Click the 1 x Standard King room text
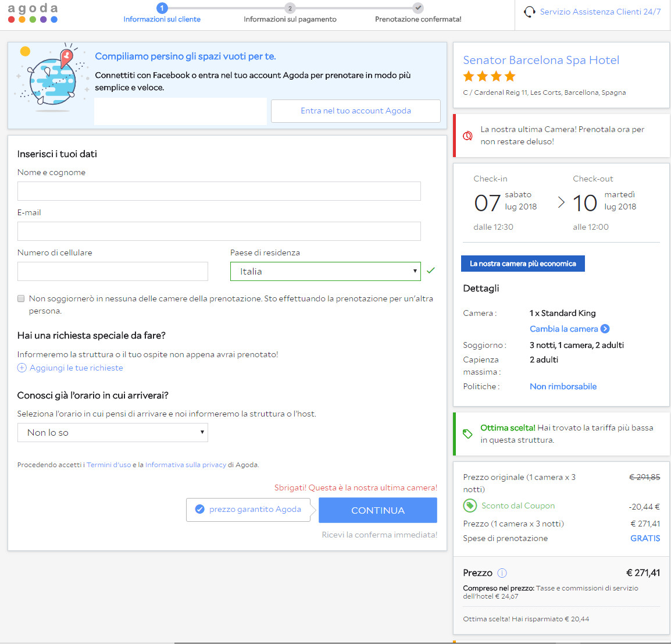 [x=562, y=313]
